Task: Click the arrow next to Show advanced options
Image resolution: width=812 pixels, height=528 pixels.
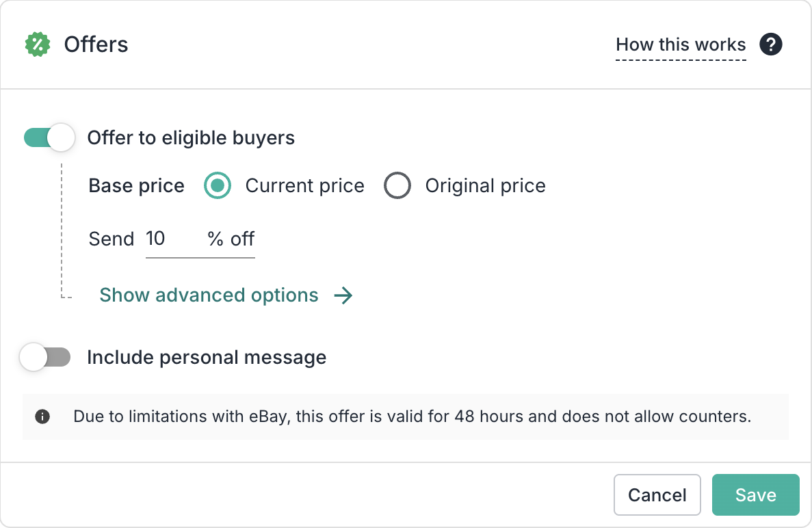Action: click(343, 295)
